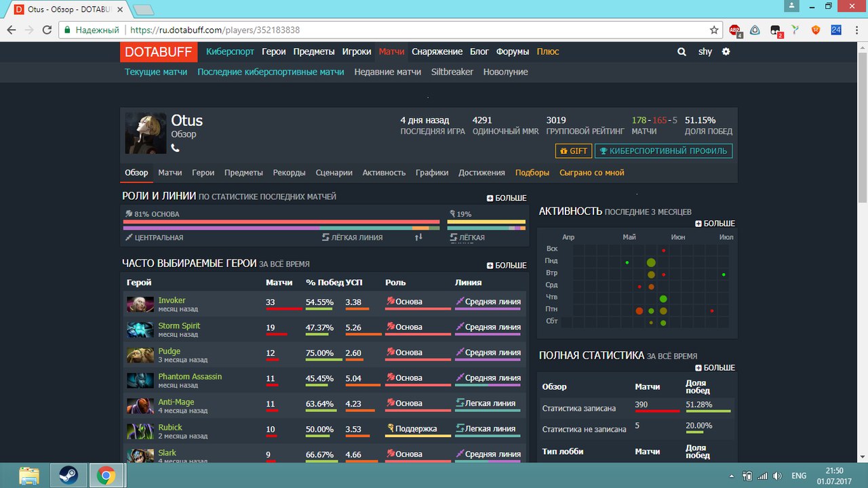The image size is (868, 488).
Task: Click the 4291 solo MMR value
Action: coord(482,120)
